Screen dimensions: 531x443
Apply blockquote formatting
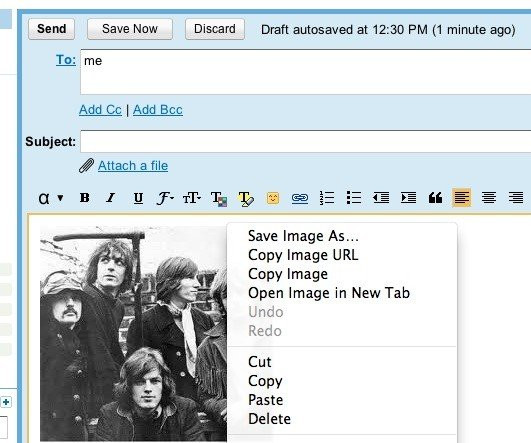[435, 198]
